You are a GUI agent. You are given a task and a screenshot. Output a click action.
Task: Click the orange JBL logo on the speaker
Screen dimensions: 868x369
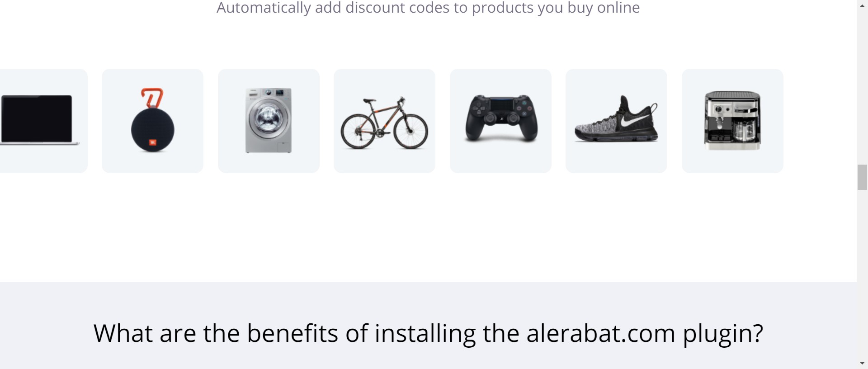[x=152, y=142]
